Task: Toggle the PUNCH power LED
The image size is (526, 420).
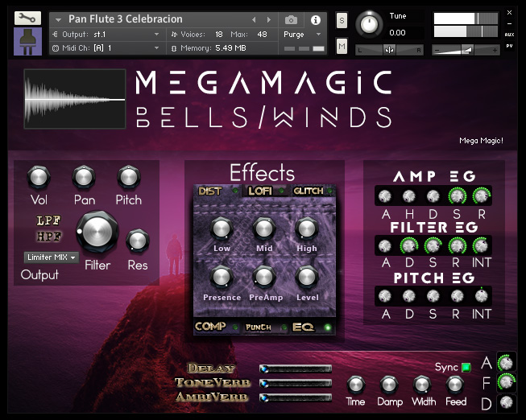Action: tap(284, 327)
